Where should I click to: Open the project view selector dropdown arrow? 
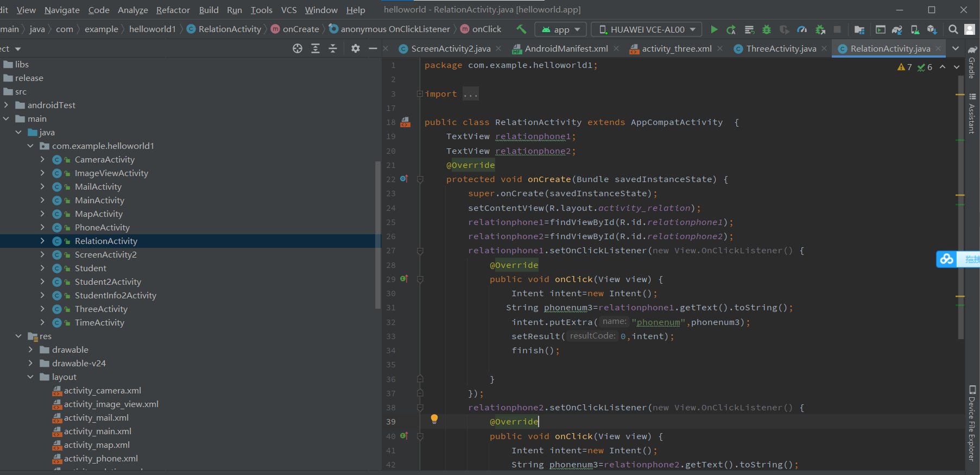(18, 49)
